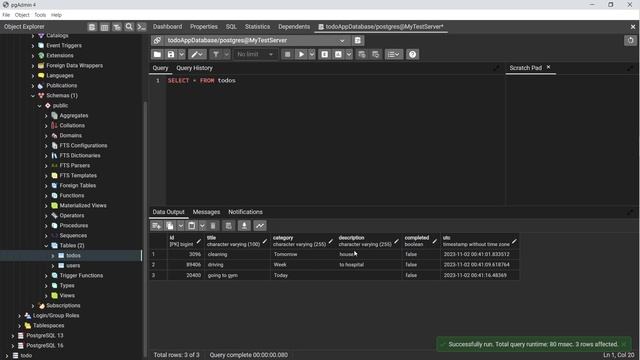Open explain options dropdown arrow
The image size is (640, 360).
point(349,54)
